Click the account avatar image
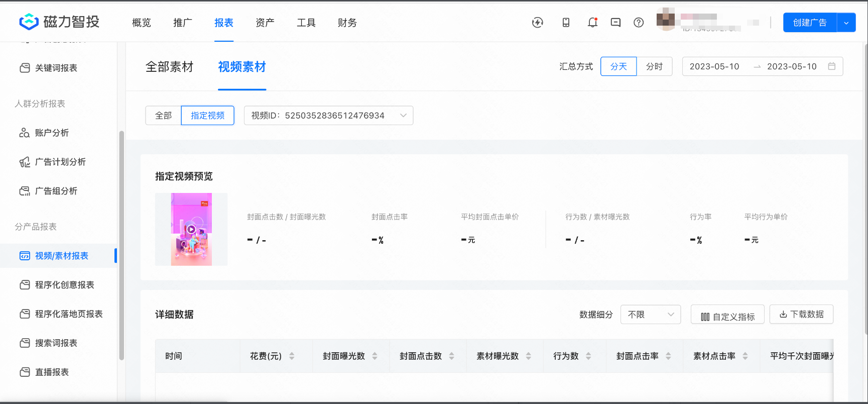 pyautogui.click(x=666, y=19)
